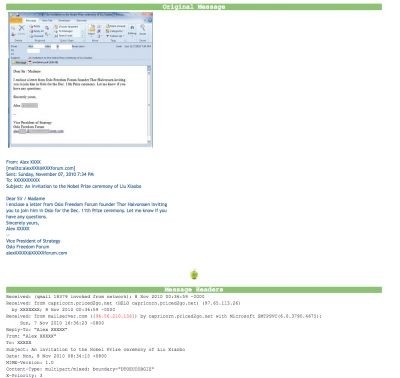Click 'Dear Sir / Madame' in page text

[x=25, y=198]
